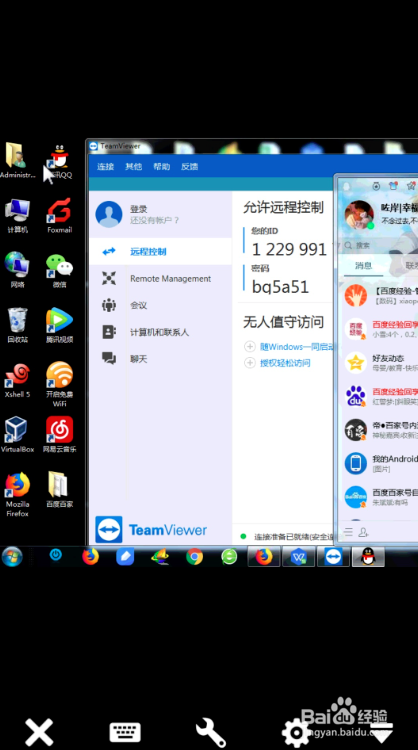
Task: Click the TeamViewer password bq5a51
Action: pos(280,287)
